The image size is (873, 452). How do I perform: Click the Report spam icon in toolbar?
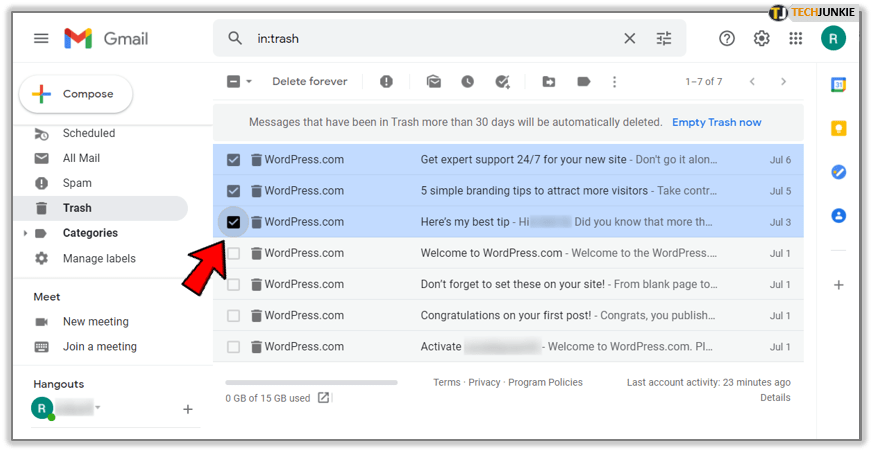pos(386,82)
